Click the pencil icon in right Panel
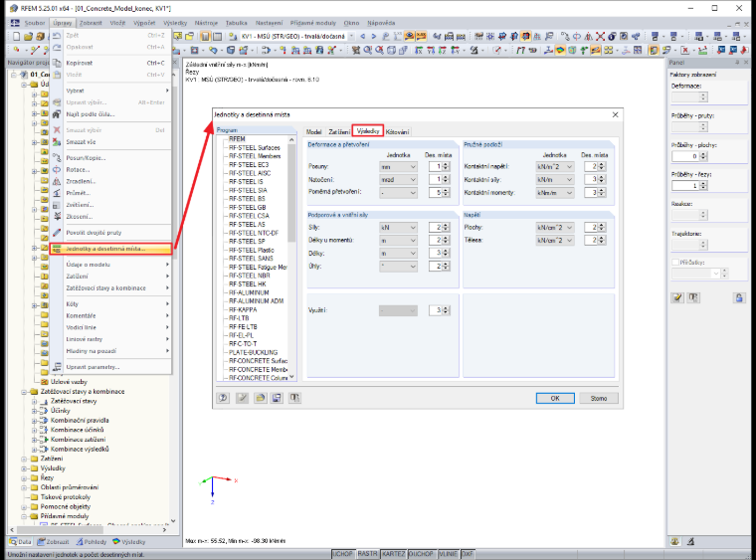The width and height of the screenshot is (756, 560). [677, 297]
